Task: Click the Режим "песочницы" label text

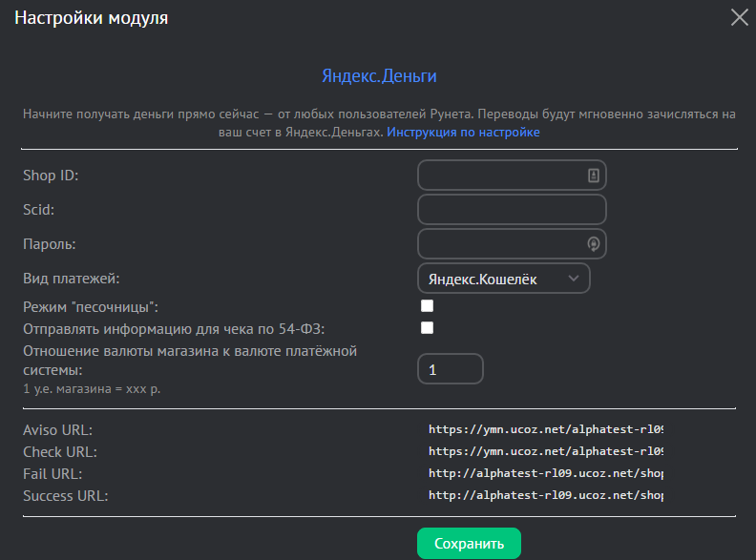Action: tap(91, 306)
